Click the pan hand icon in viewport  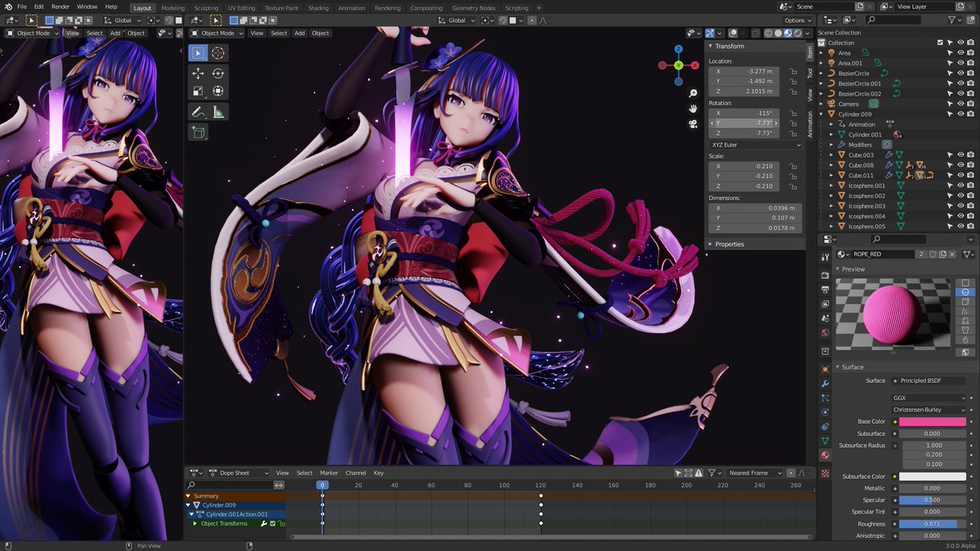coord(693,109)
